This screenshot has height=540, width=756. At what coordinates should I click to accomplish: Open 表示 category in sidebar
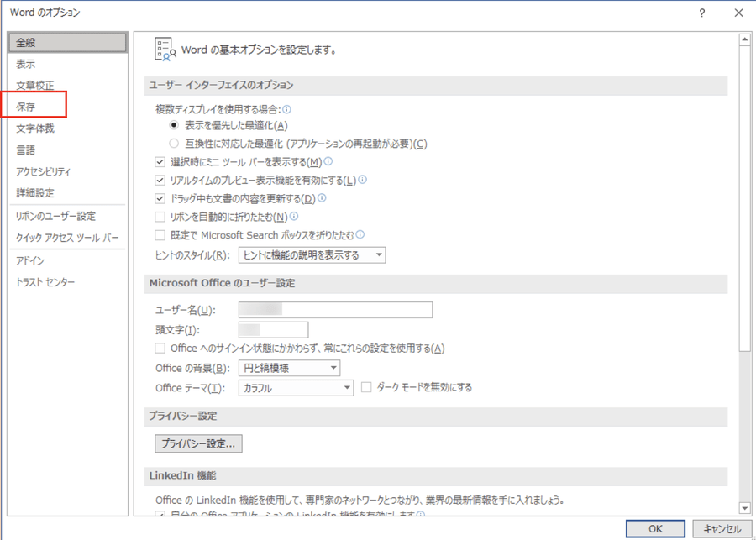coord(67,64)
